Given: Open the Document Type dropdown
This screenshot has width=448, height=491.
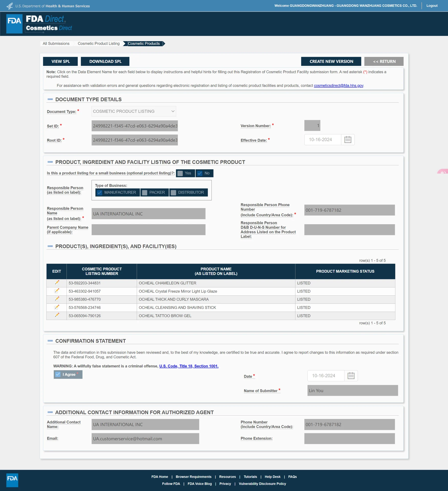Looking at the screenshot, I should pos(134,111).
